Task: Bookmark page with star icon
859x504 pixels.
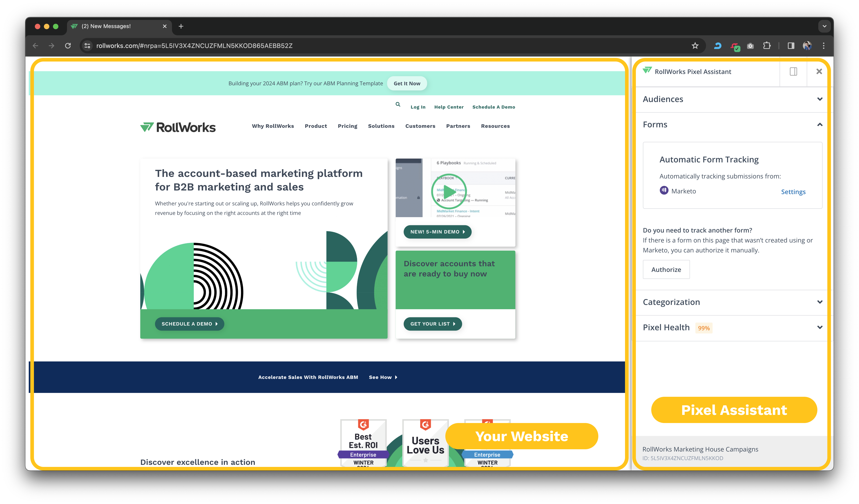Action: (695, 46)
